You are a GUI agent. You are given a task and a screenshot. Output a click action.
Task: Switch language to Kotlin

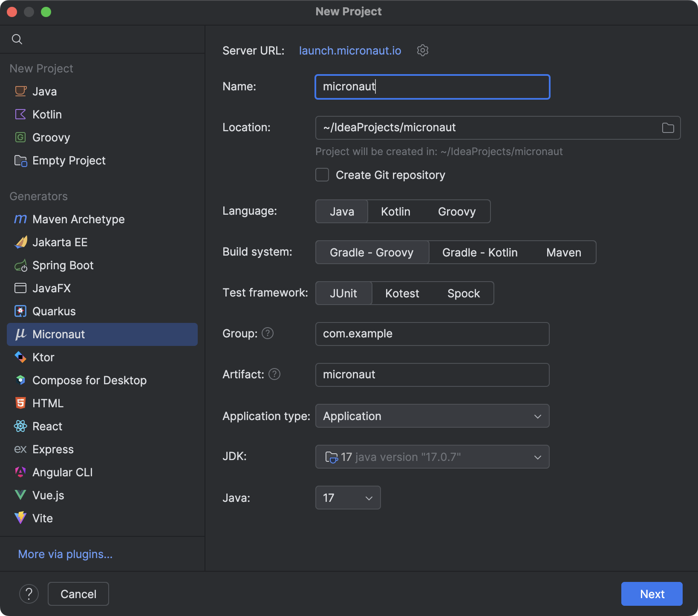coord(395,211)
